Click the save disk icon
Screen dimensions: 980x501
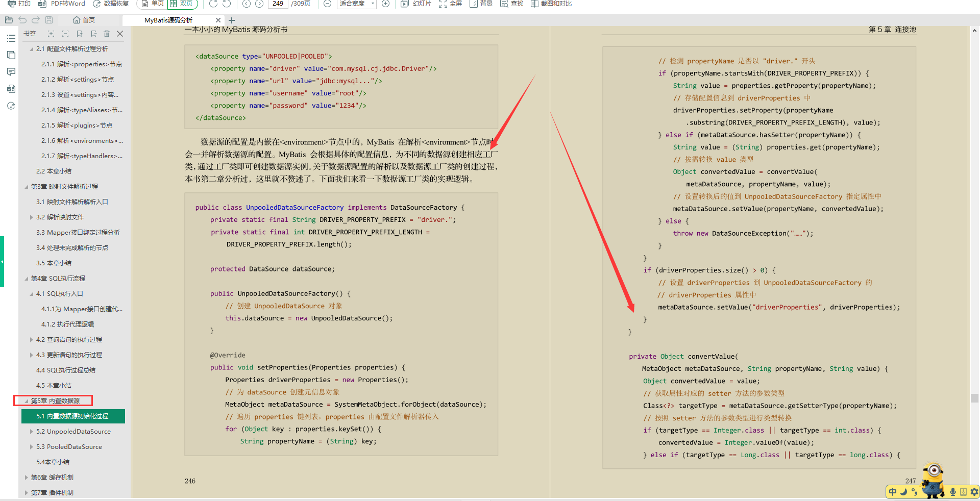click(x=49, y=20)
